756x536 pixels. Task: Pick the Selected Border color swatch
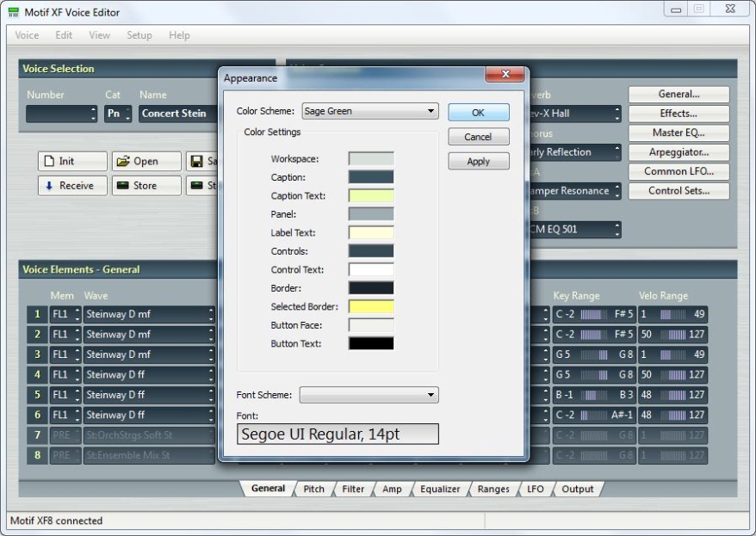(x=371, y=306)
